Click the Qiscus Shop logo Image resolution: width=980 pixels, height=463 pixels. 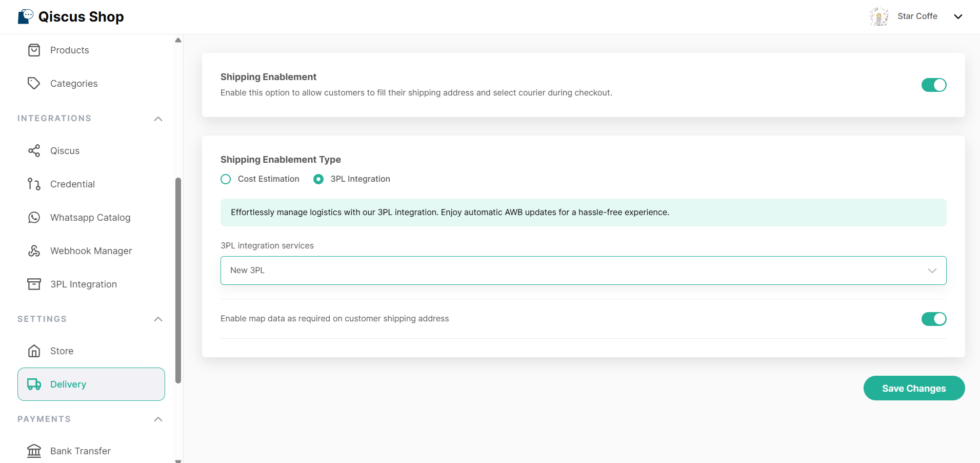pyautogui.click(x=71, y=17)
